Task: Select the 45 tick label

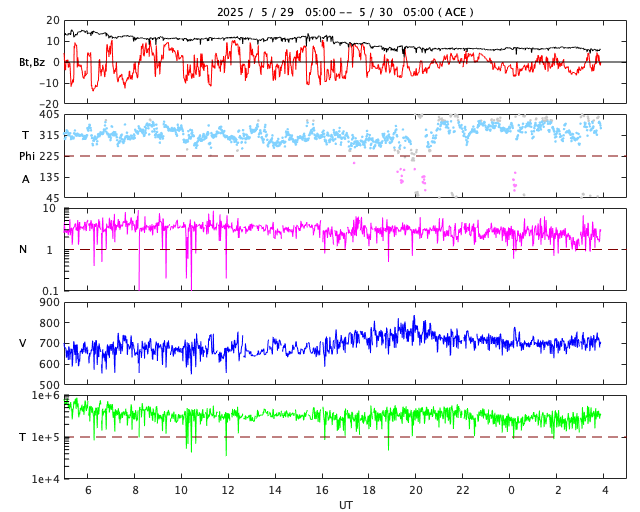Action: point(52,198)
